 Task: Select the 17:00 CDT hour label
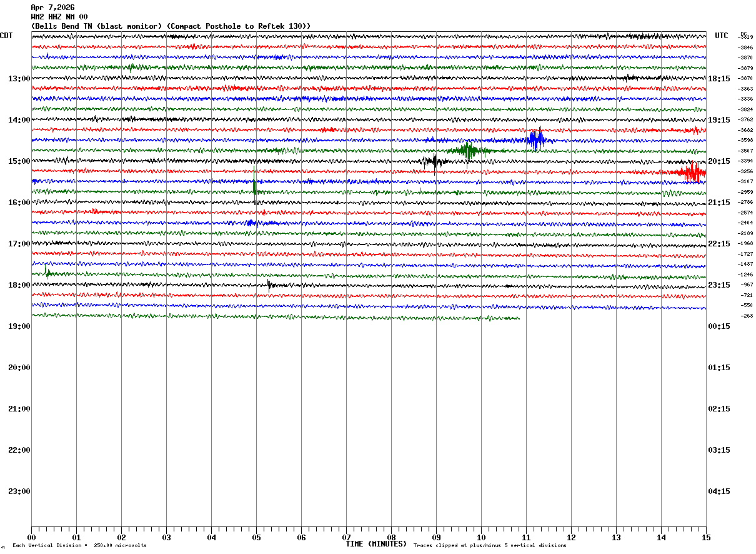point(19,244)
